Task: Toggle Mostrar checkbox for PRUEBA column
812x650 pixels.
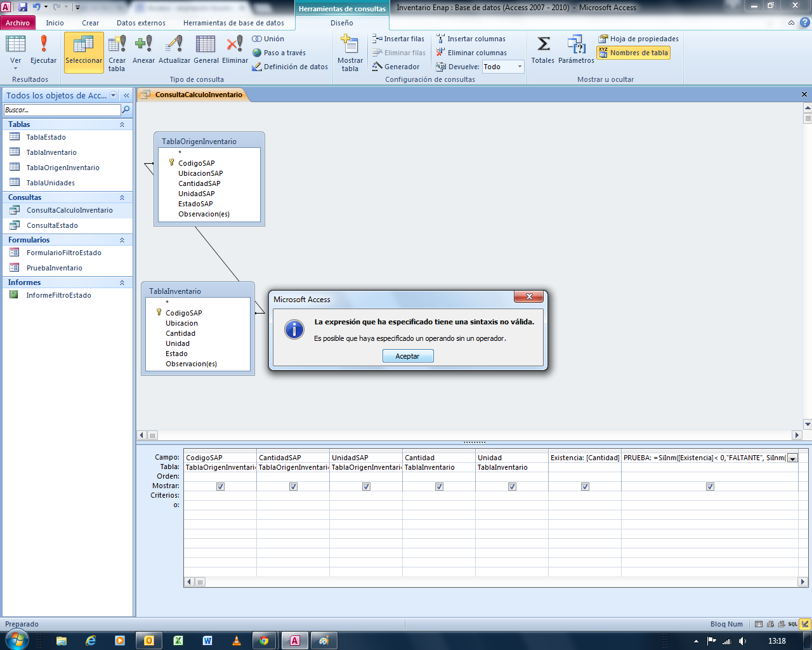Action: coord(710,486)
